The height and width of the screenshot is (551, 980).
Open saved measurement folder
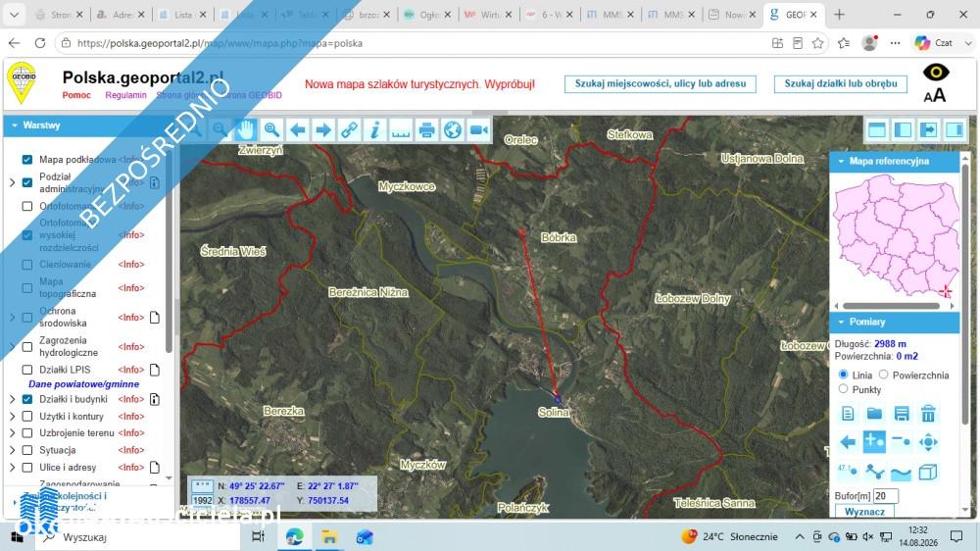pyautogui.click(x=874, y=414)
